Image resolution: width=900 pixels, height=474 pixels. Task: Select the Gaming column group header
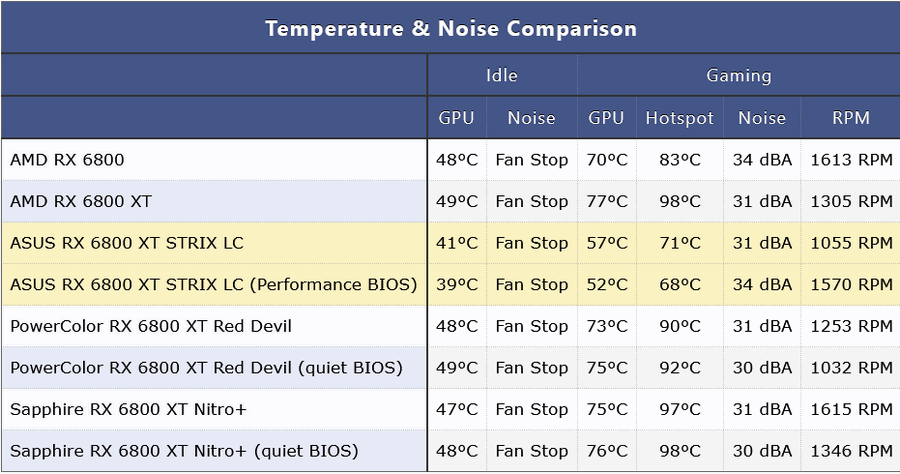(739, 75)
